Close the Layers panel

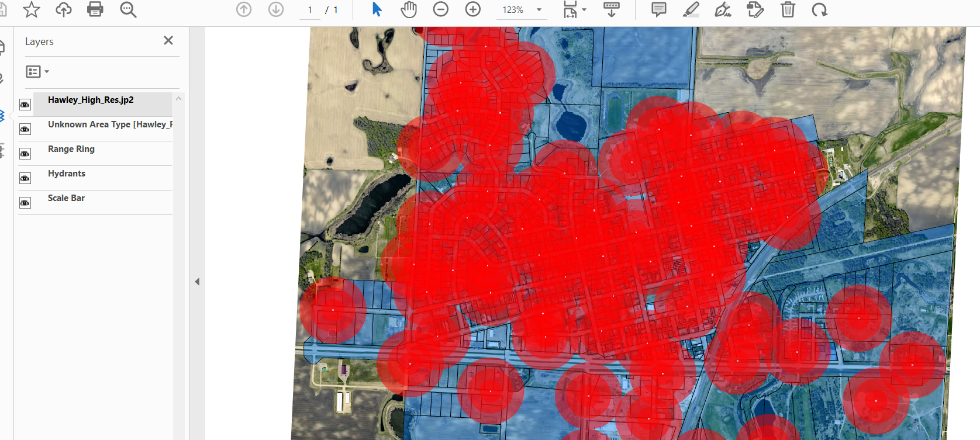tap(168, 40)
